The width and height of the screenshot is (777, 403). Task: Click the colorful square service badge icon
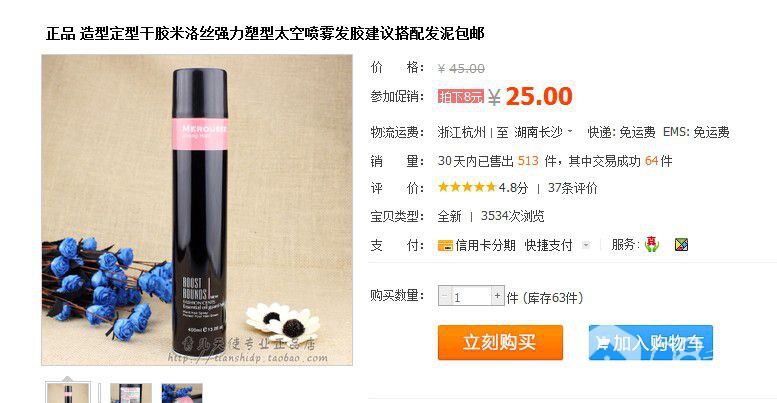(681, 244)
